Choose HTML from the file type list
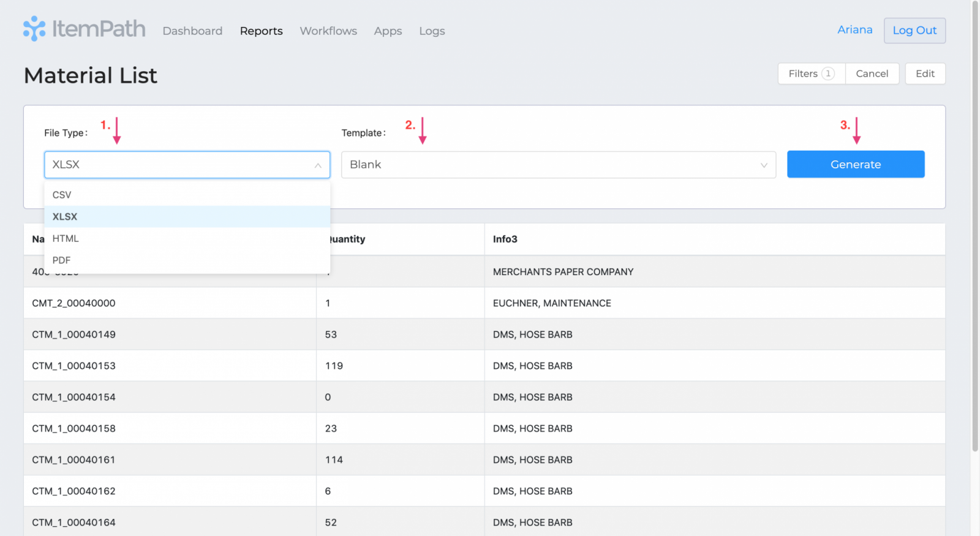This screenshot has width=980, height=536. 187,238
